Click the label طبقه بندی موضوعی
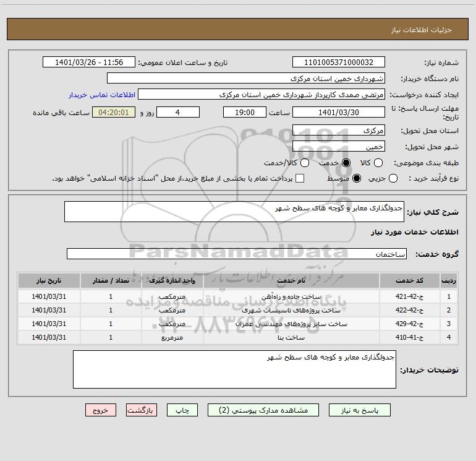Viewport: 476px width, 461px height. coord(426,163)
